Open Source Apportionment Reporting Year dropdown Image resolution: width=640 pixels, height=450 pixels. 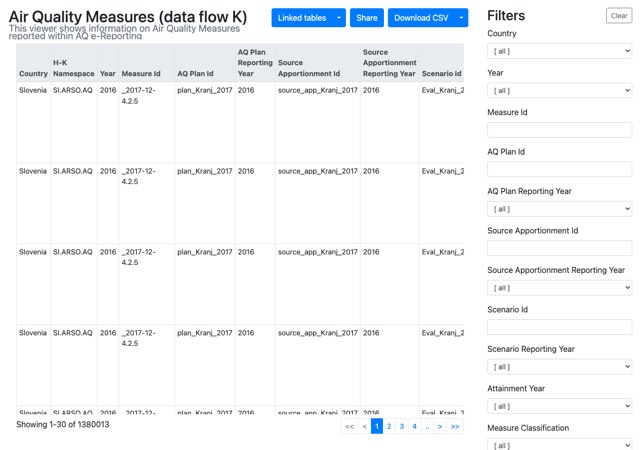pos(559,288)
